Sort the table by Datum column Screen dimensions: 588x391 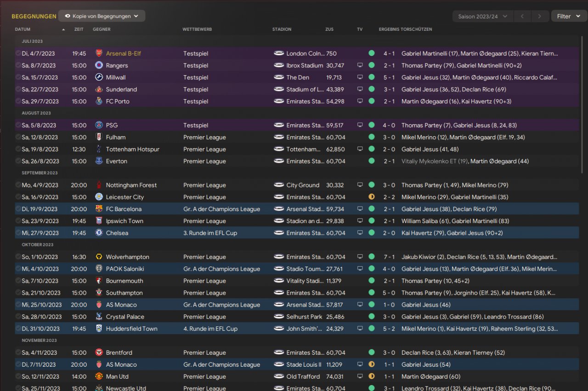click(x=23, y=29)
